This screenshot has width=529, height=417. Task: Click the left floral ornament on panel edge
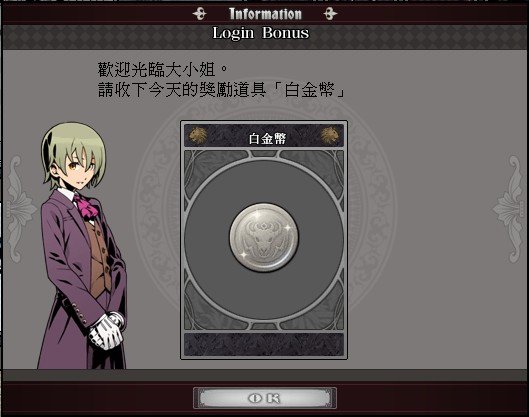[17, 208]
